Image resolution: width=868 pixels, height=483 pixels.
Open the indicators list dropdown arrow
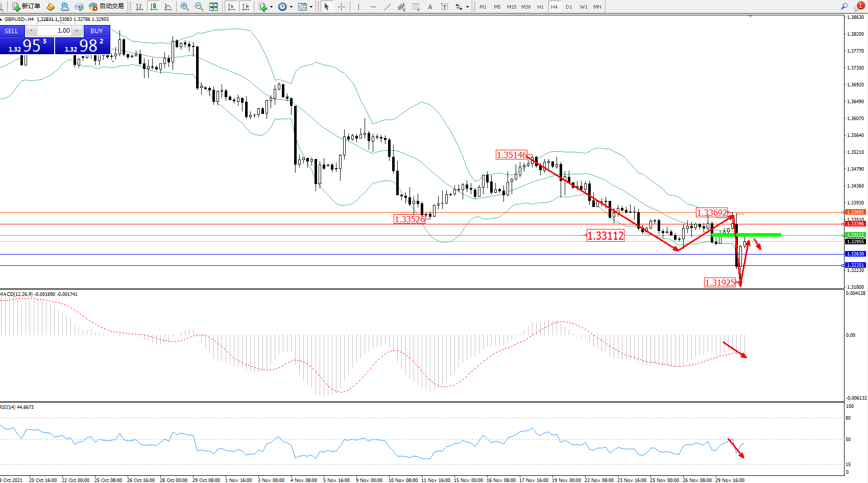271,7
